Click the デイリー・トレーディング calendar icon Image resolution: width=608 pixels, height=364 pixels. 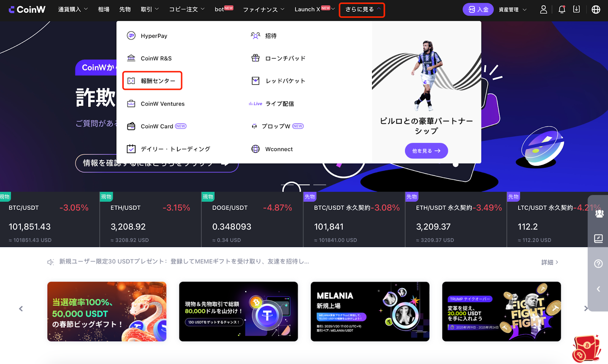[x=131, y=149]
